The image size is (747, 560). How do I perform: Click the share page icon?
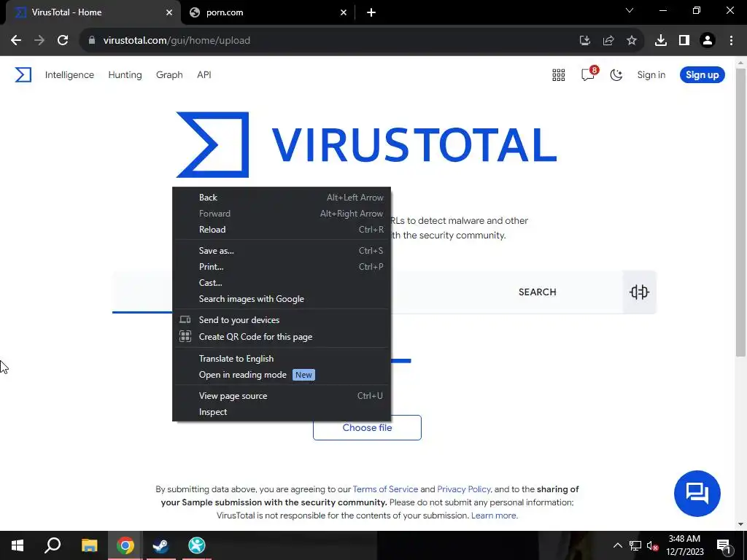(x=608, y=41)
